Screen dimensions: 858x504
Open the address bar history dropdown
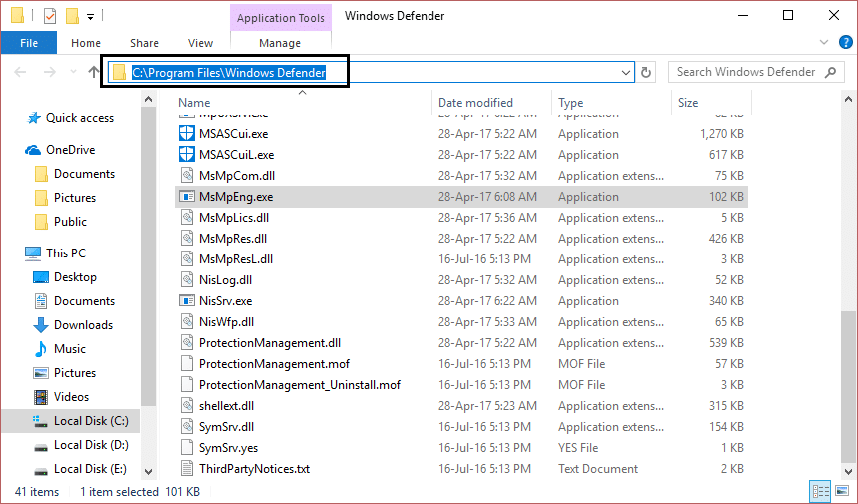[x=625, y=72]
